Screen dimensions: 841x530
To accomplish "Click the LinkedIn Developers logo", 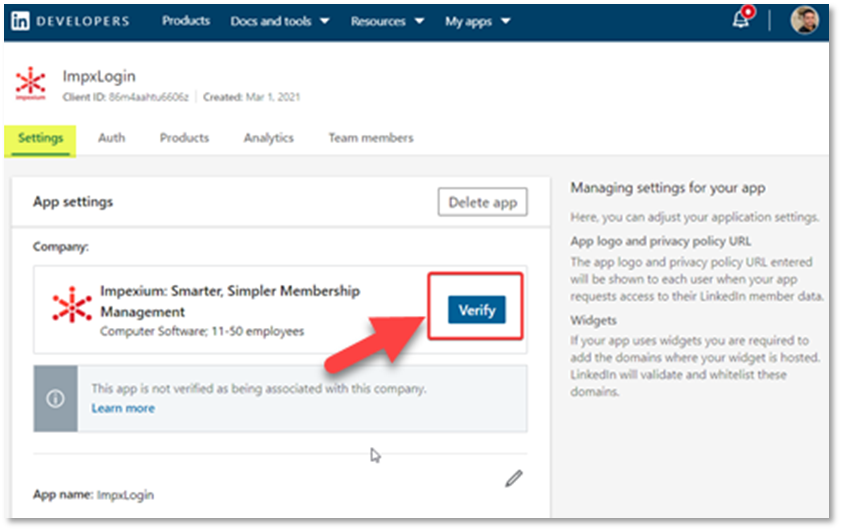I will click(x=70, y=21).
